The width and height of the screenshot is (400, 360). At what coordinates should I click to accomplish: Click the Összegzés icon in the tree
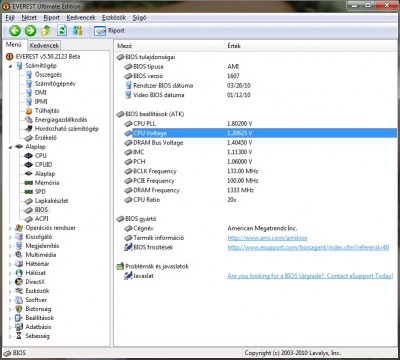(x=29, y=75)
